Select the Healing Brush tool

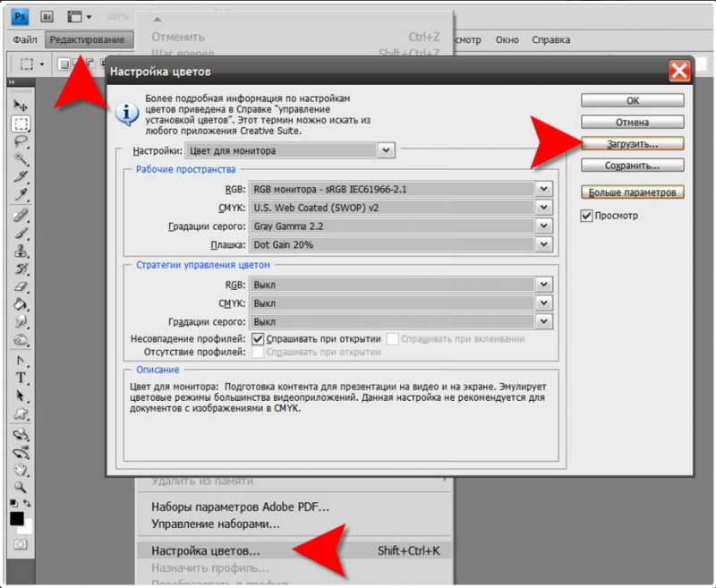tap(20, 215)
